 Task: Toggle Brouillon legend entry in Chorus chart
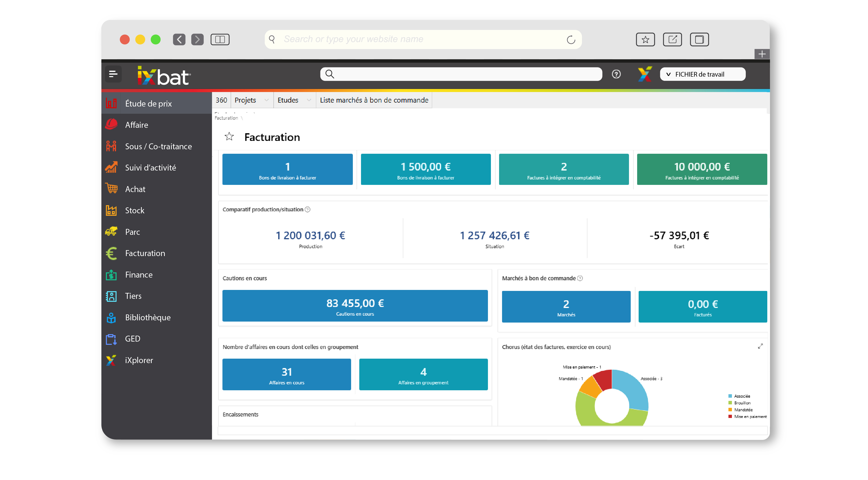[741, 403]
